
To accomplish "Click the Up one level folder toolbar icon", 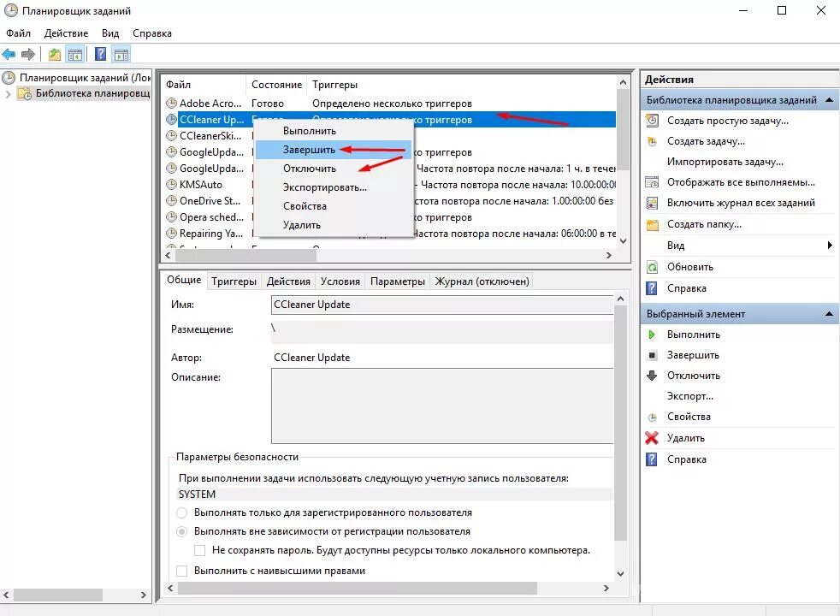I will point(54,54).
